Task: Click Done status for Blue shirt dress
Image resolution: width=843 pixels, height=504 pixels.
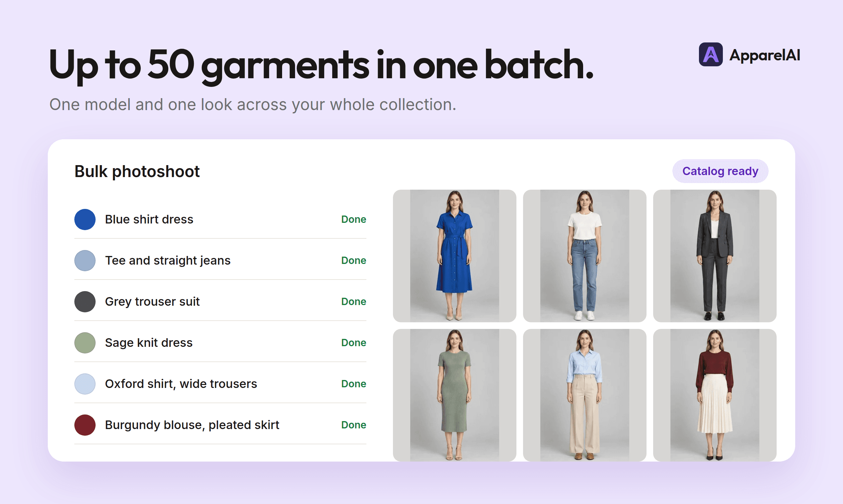Action: pyautogui.click(x=353, y=220)
